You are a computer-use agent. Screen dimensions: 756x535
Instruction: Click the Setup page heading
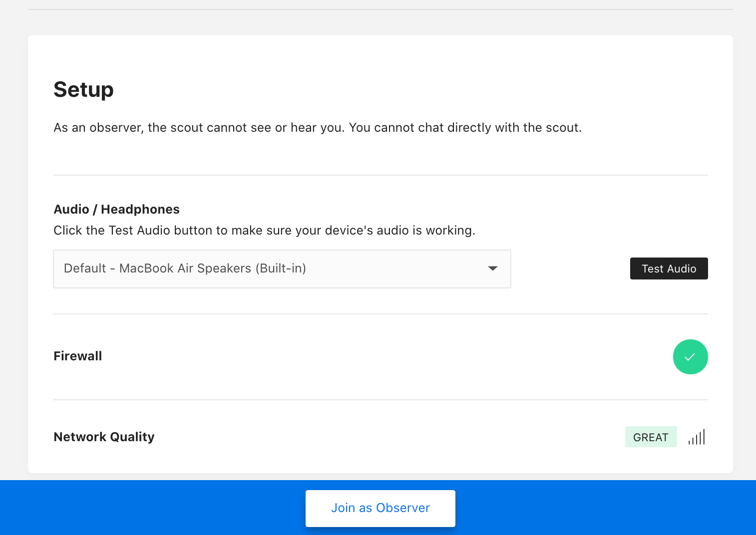coord(83,90)
